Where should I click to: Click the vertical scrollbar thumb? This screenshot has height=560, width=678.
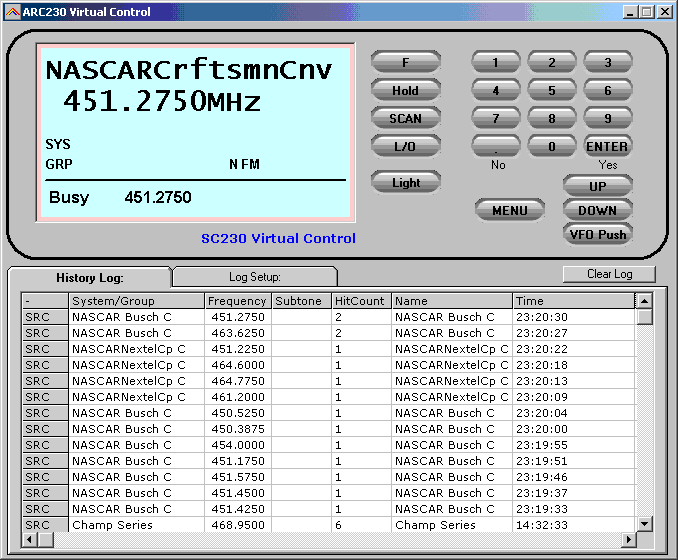click(645, 317)
